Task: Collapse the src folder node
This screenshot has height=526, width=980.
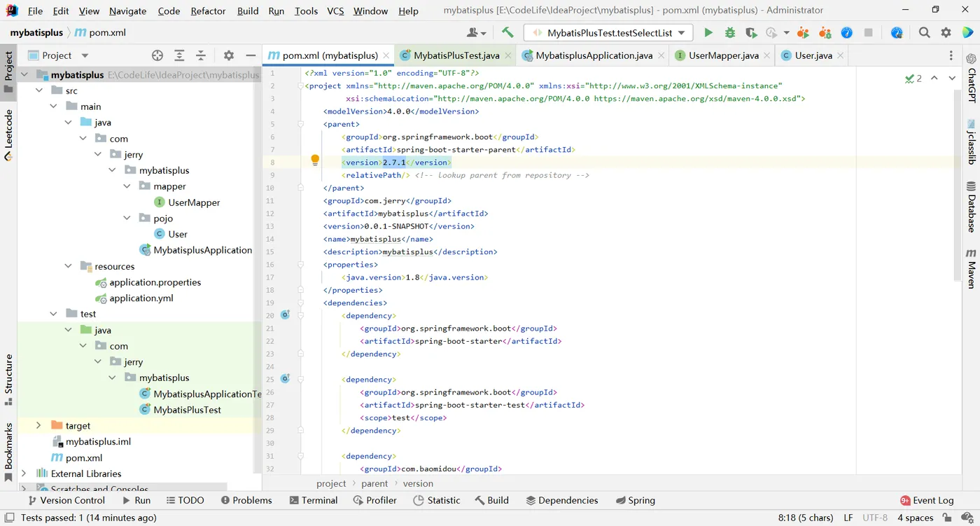Action: pyautogui.click(x=39, y=91)
